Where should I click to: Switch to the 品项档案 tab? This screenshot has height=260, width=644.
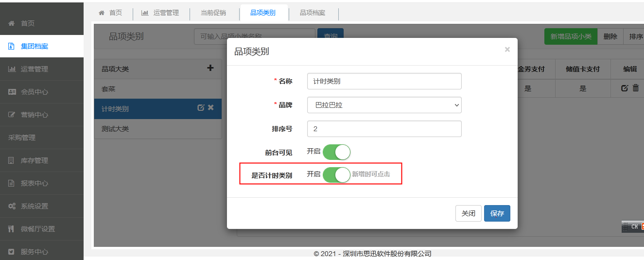(313, 13)
